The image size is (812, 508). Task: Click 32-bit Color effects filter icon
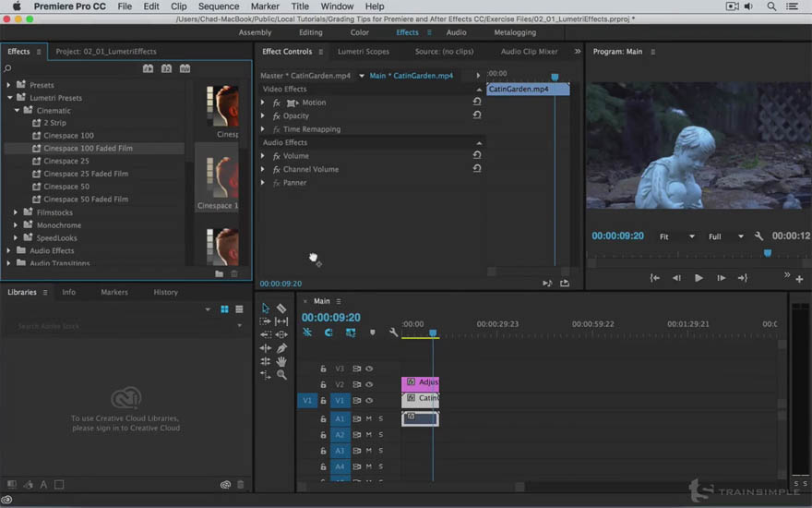166,68
